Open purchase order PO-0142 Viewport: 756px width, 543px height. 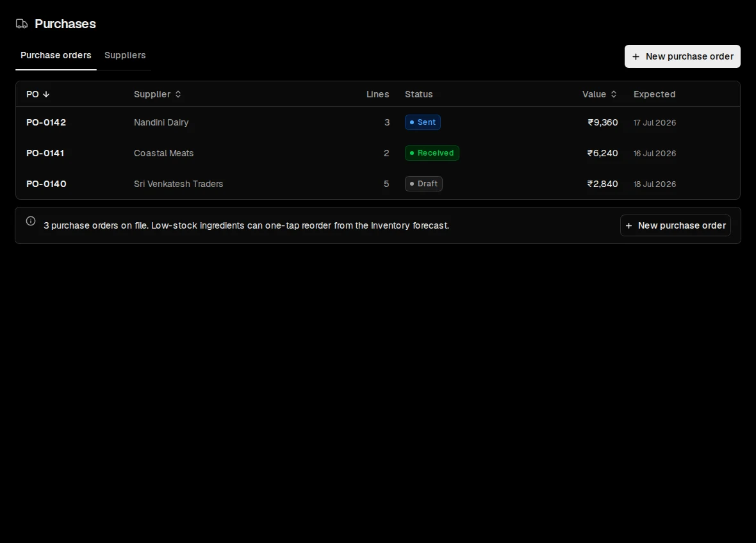click(46, 122)
